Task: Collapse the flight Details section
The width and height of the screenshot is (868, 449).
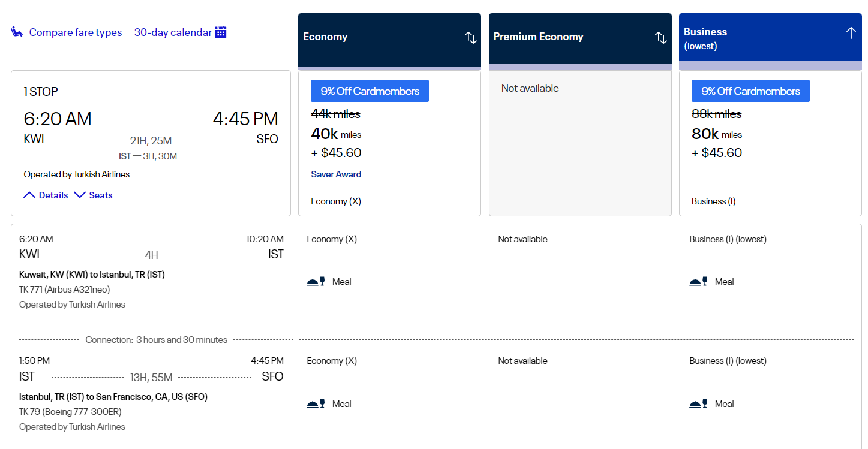Action: point(46,195)
